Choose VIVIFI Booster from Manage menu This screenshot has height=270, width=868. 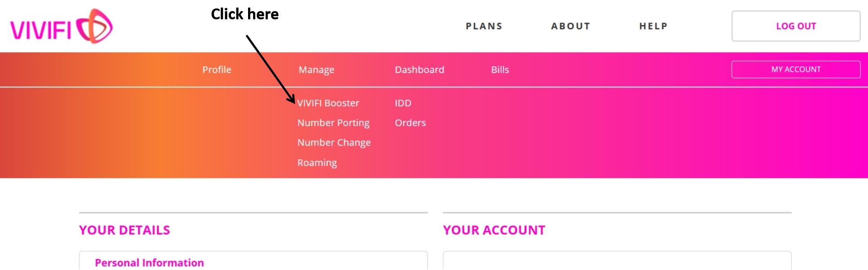point(328,103)
